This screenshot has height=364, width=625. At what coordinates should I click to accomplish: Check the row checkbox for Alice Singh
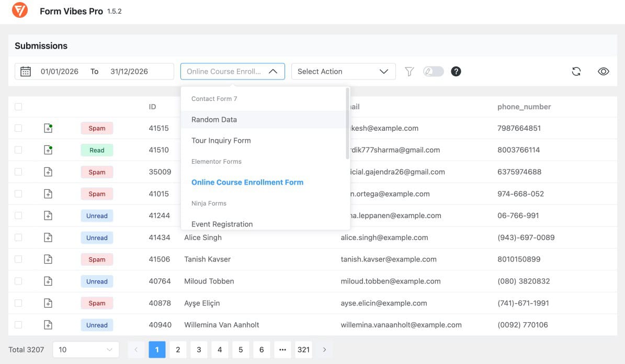coord(18,237)
